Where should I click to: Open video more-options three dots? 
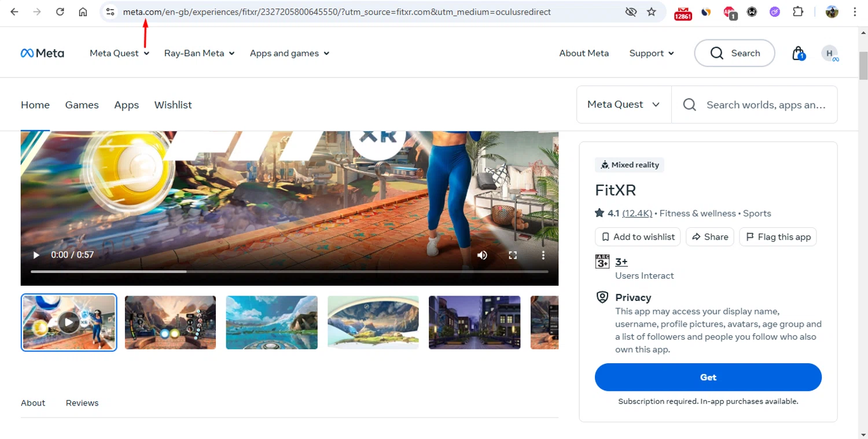point(543,255)
